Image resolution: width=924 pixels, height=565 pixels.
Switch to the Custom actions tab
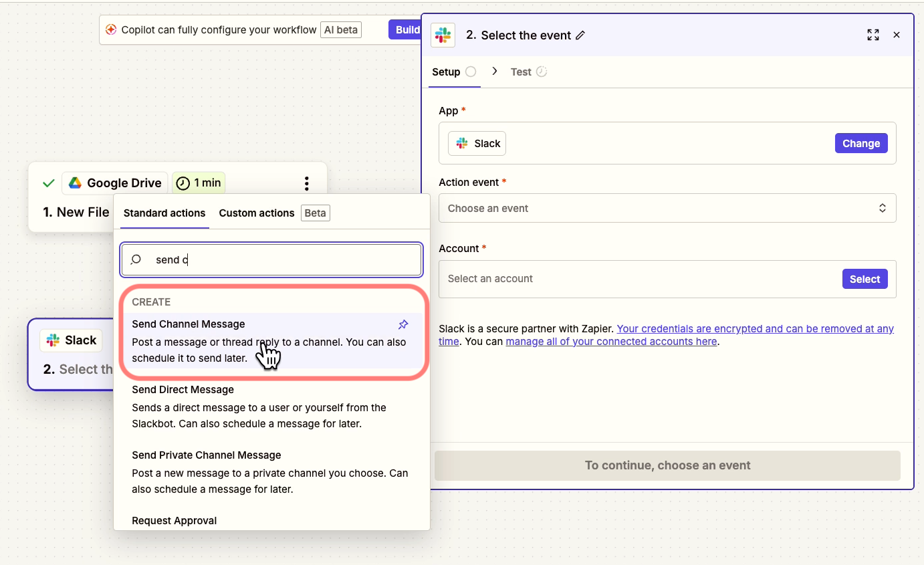(x=257, y=213)
